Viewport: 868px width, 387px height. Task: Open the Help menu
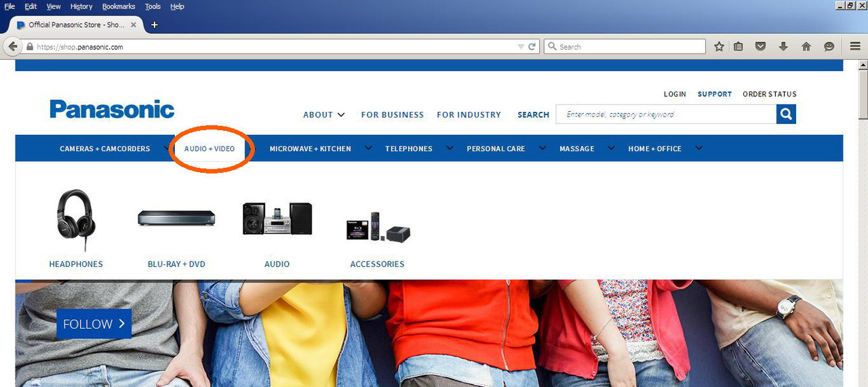click(x=177, y=6)
